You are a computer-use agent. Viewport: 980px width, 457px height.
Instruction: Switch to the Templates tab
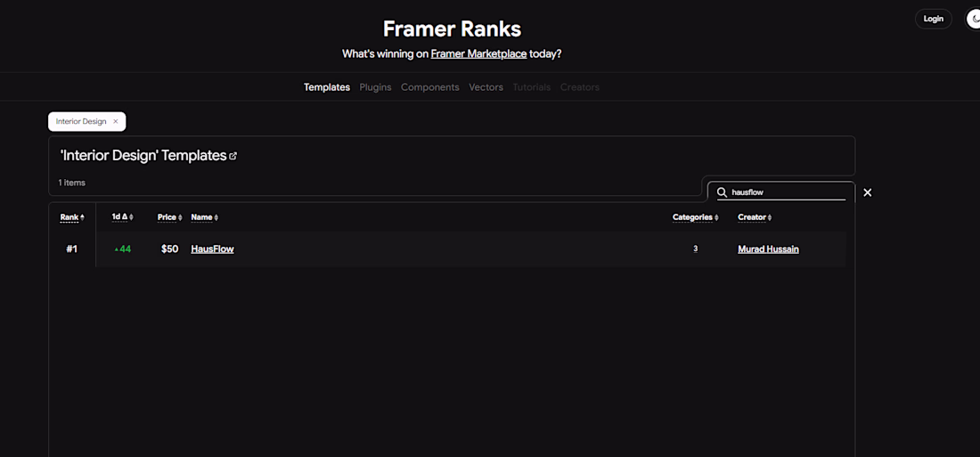tap(327, 87)
